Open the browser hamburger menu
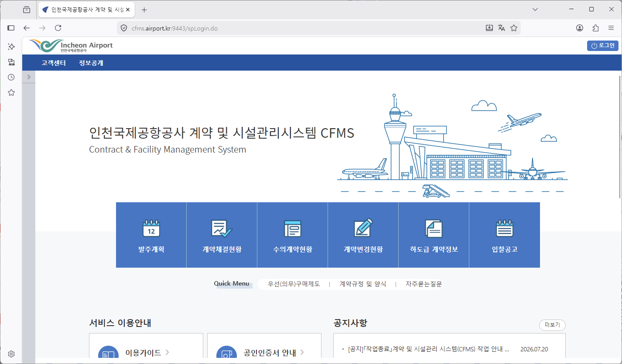This screenshot has height=364, width=622. point(611,28)
